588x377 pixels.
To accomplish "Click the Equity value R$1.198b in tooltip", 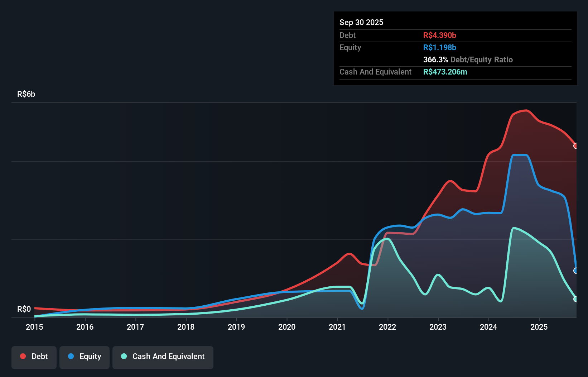I will pos(440,47).
